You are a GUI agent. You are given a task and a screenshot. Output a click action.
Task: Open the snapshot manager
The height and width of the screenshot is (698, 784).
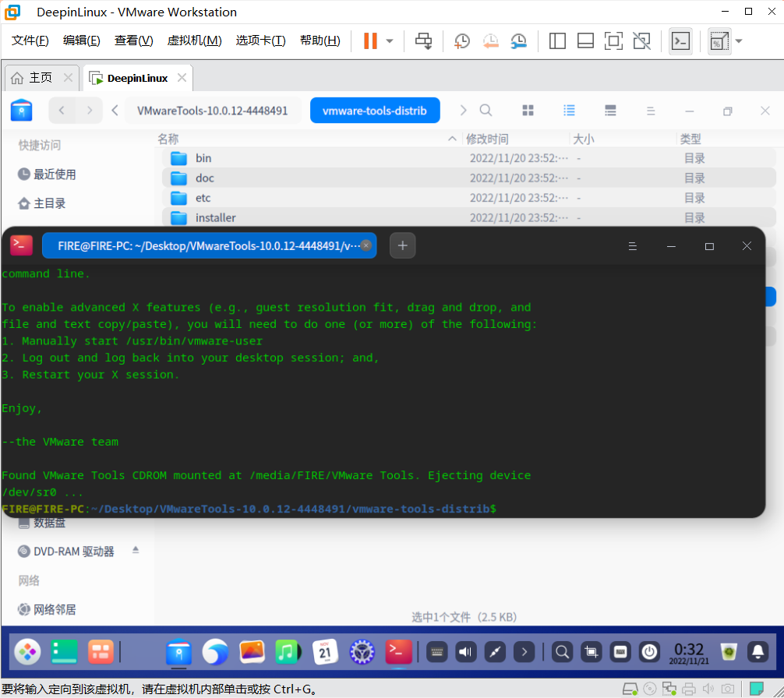point(519,41)
